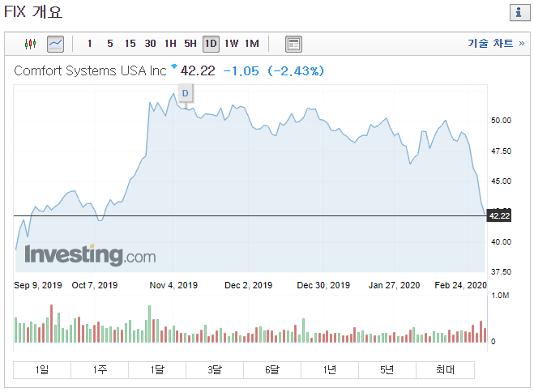Image resolution: width=534 pixels, height=392 pixels.
Task: Click the Sep 9, 2019 date label
Action: (x=38, y=285)
